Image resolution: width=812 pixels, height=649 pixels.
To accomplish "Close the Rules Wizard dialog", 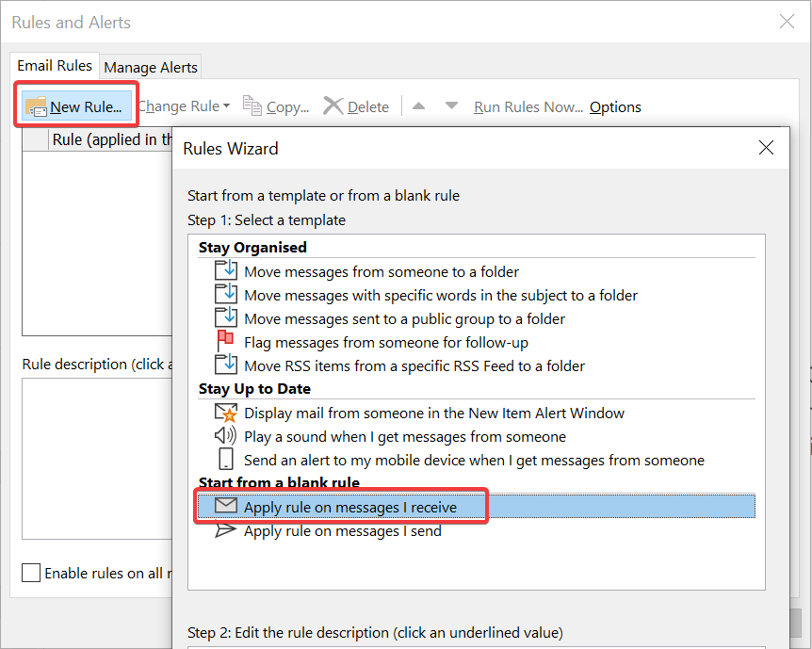I will [766, 148].
